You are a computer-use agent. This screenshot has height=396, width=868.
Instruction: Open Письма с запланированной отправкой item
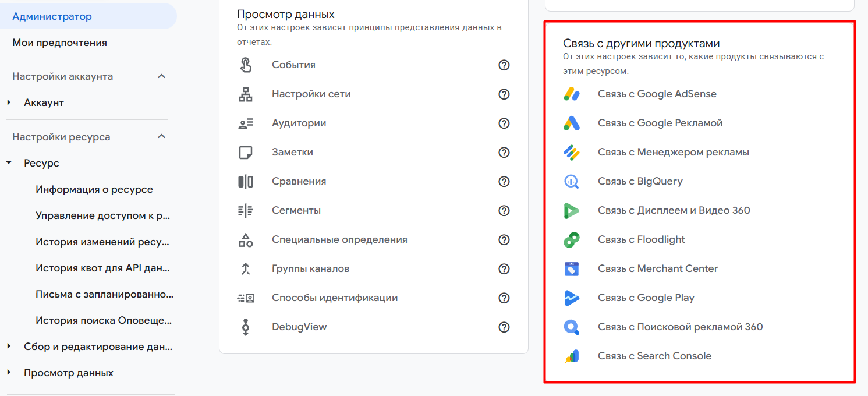point(105,294)
